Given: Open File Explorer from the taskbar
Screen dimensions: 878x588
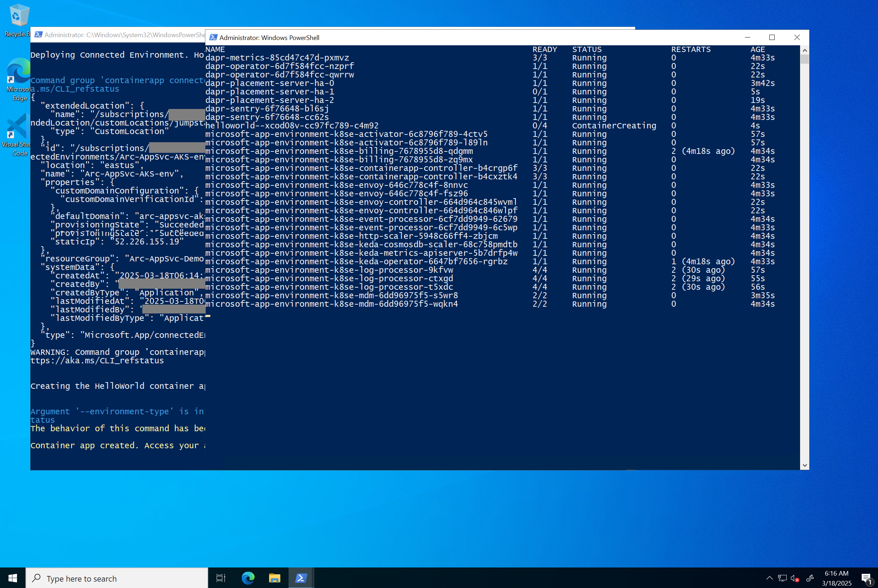Looking at the screenshot, I should click(274, 578).
